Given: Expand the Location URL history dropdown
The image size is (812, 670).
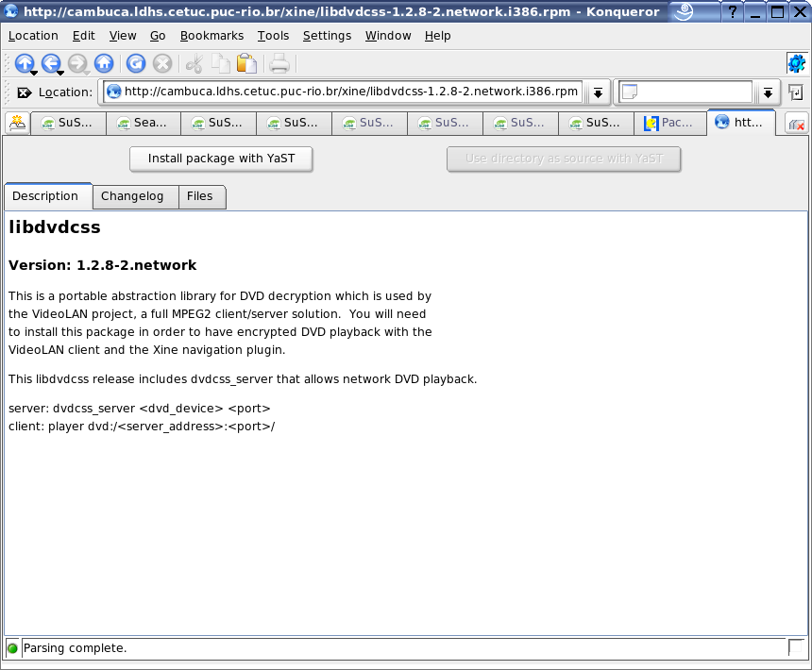Looking at the screenshot, I should point(598,93).
